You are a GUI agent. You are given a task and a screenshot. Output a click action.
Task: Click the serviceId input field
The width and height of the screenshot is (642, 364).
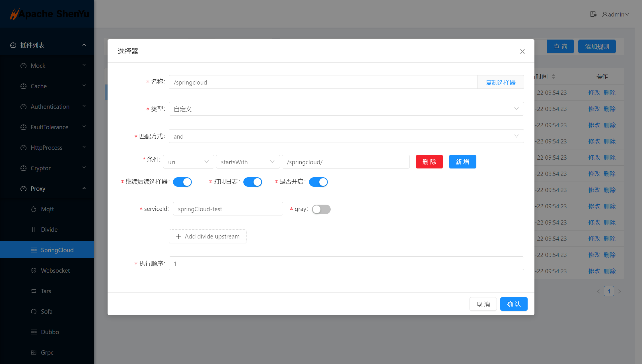pyautogui.click(x=228, y=209)
